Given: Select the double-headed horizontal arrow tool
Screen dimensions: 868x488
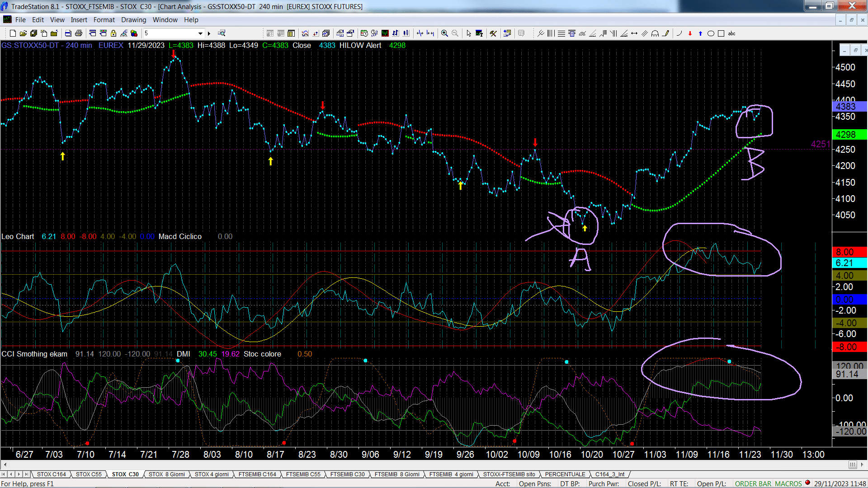Looking at the screenshot, I should [x=634, y=33].
